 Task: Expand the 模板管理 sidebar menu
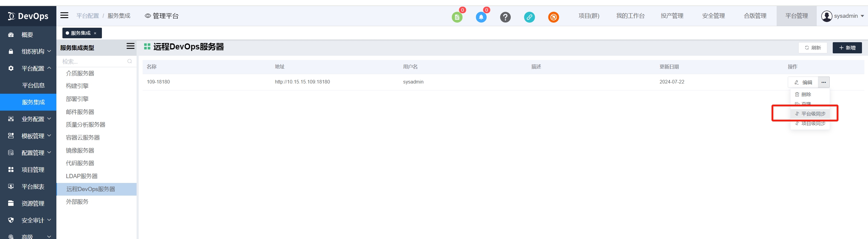click(x=28, y=136)
